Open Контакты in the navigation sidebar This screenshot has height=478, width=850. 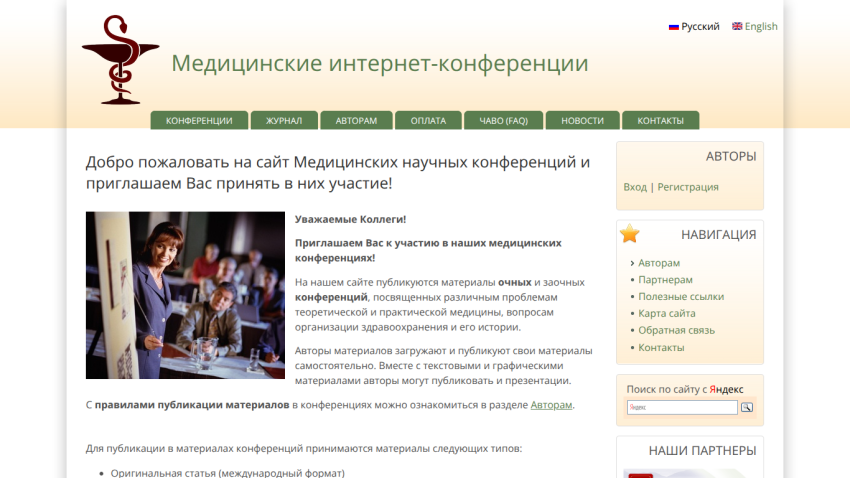pos(661,347)
